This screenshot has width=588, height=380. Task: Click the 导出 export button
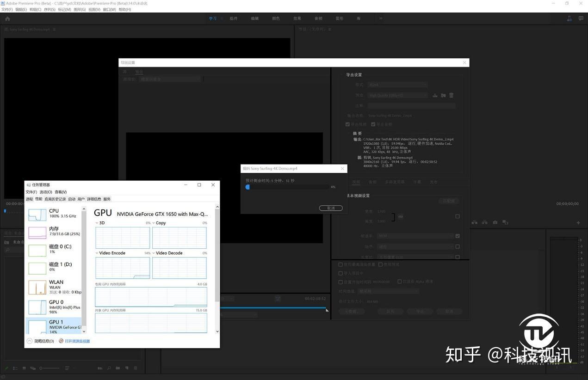(x=420, y=311)
